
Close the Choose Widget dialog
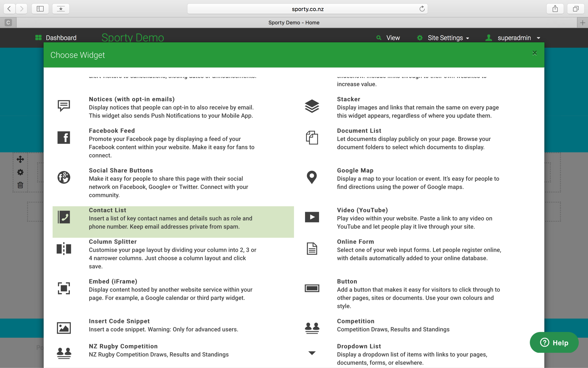click(x=534, y=53)
